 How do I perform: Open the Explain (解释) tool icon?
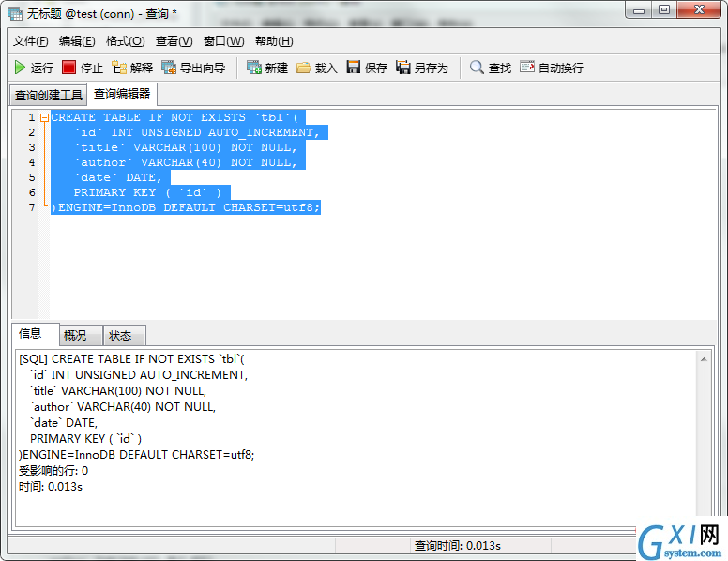(119, 68)
